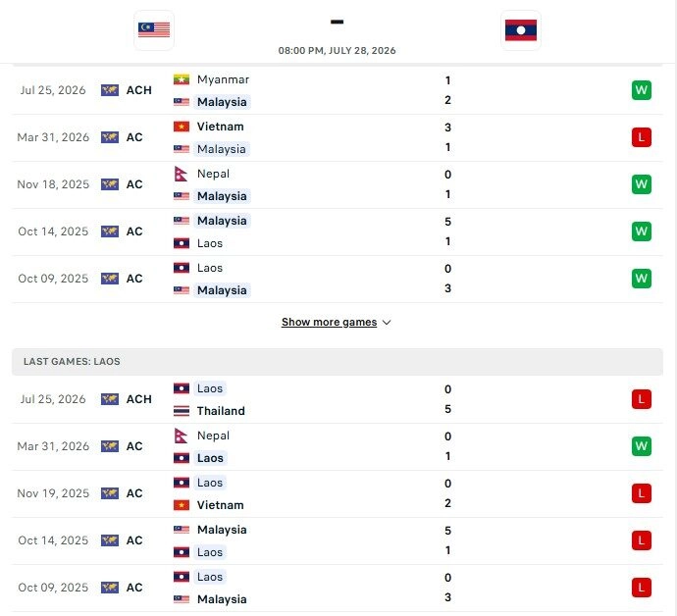Open Nepal vs Laos Mar 31, 2026 match
Image resolution: width=677 pixels, height=616 pixels.
pyautogui.click(x=338, y=446)
